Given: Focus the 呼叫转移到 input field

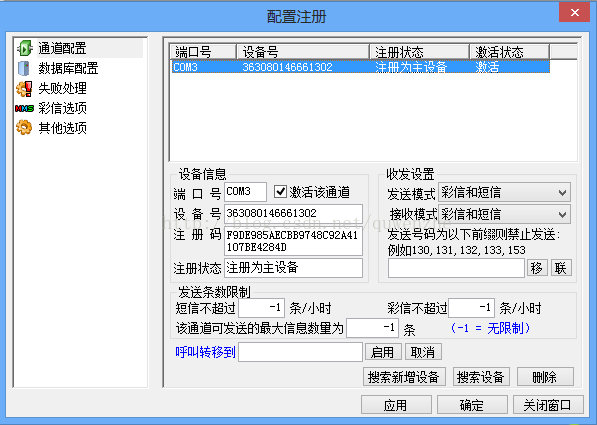Looking at the screenshot, I should pos(300,352).
